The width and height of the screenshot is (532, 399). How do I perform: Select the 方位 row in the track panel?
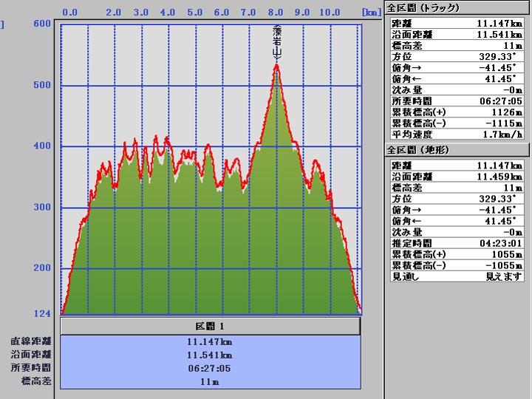457,56
